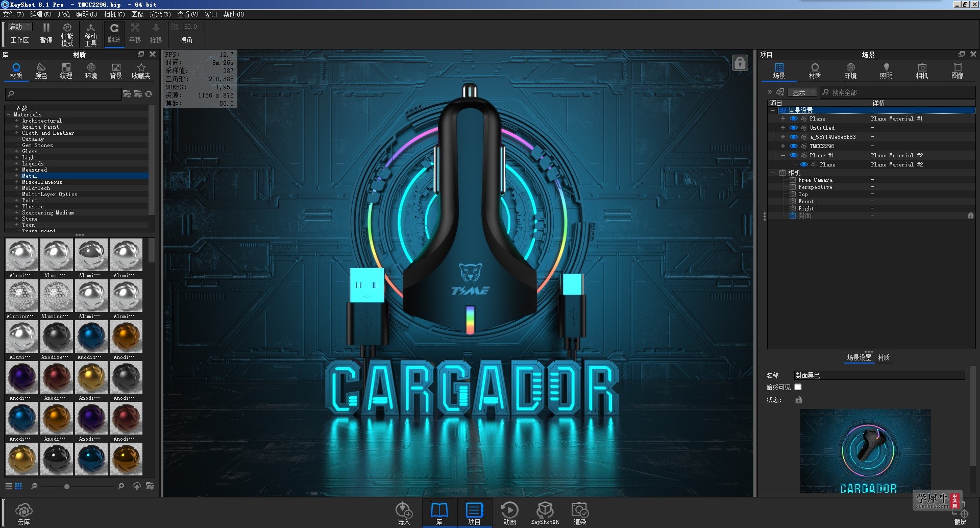
Task: Toggle the 库 library panel button
Action: [x=439, y=513]
